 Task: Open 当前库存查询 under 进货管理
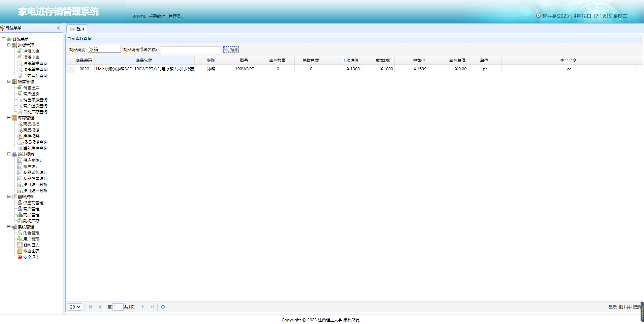click(x=35, y=75)
